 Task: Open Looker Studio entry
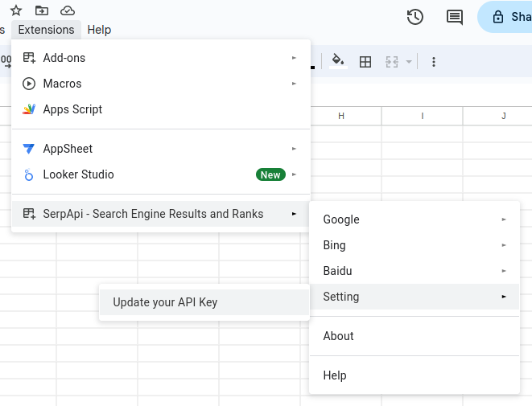(x=161, y=174)
